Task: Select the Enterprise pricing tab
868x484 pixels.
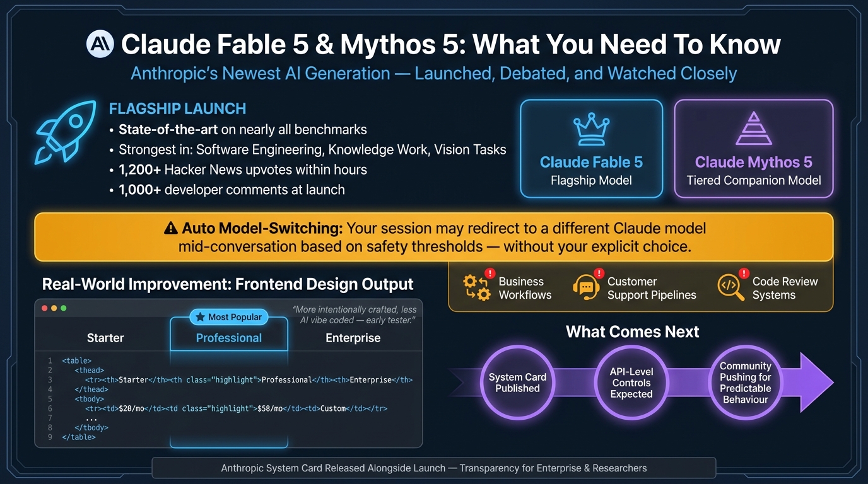Action: (353, 338)
